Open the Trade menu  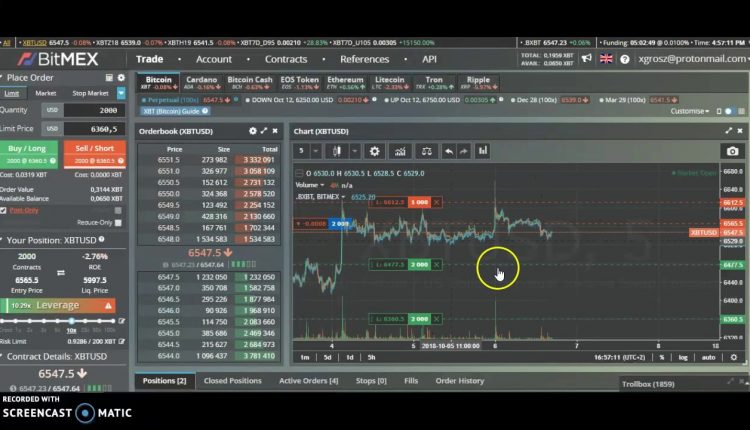point(149,59)
